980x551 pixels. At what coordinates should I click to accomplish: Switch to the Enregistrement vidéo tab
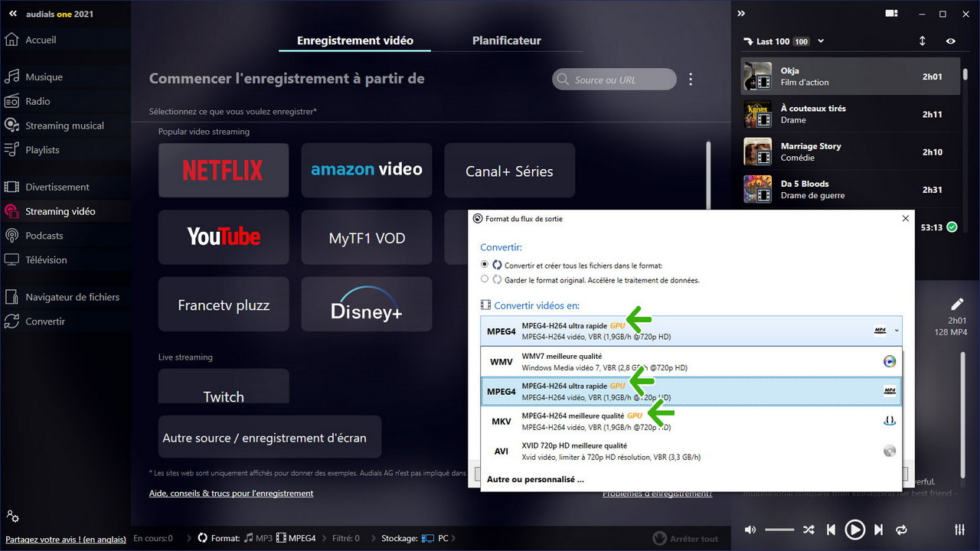(355, 41)
